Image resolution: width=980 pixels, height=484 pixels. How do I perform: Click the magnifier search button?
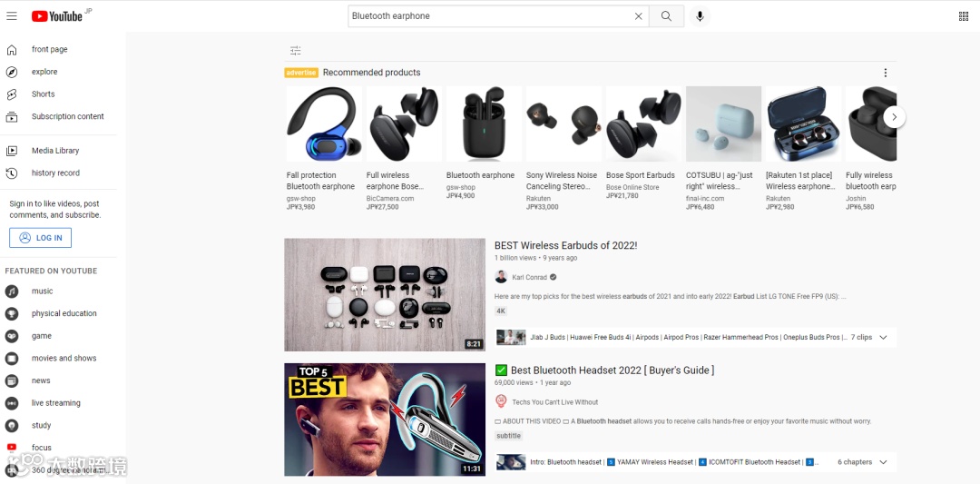(x=666, y=16)
